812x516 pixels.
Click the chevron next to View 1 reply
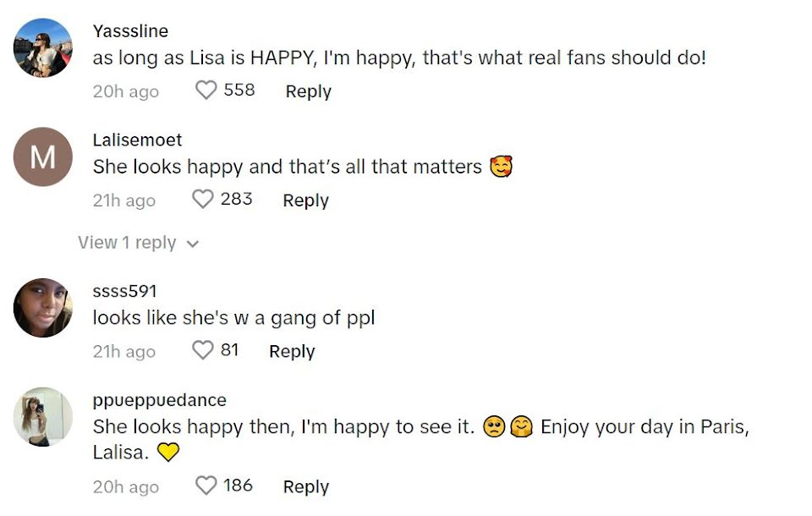tap(193, 244)
